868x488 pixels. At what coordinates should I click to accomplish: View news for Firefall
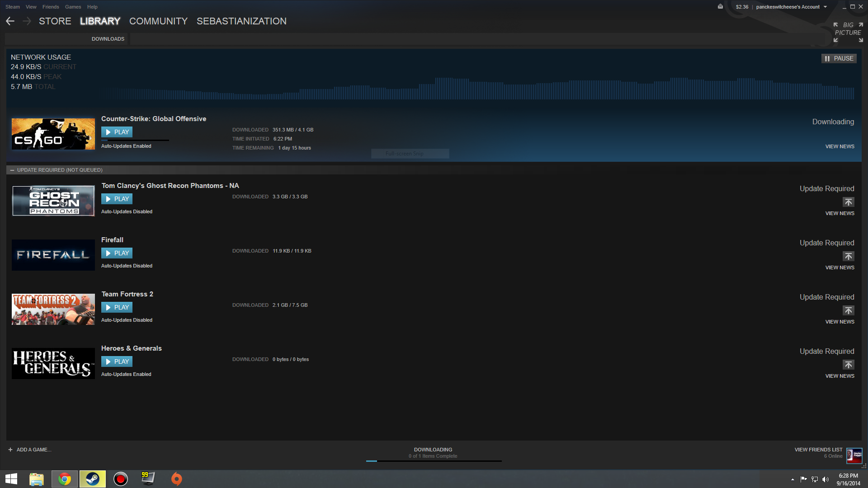[840, 267]
